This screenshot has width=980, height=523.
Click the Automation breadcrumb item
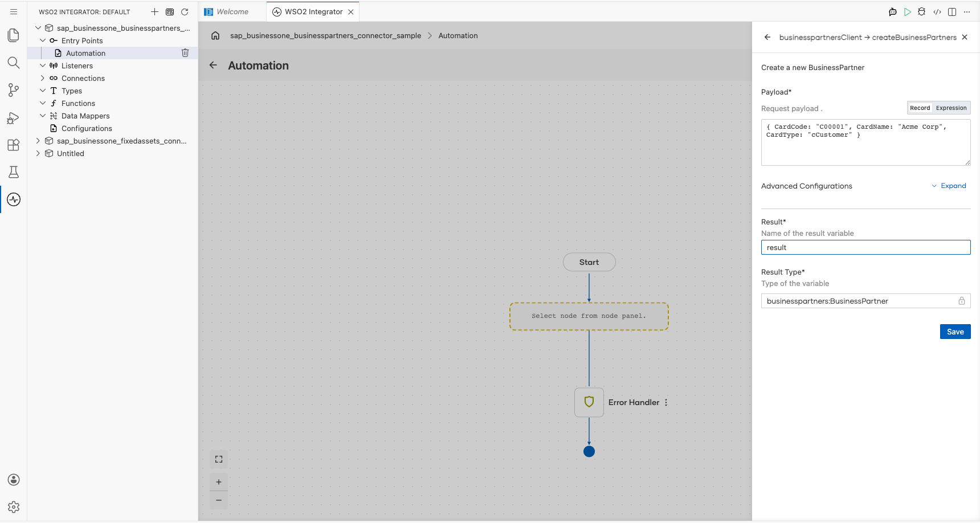click(458, 35)
